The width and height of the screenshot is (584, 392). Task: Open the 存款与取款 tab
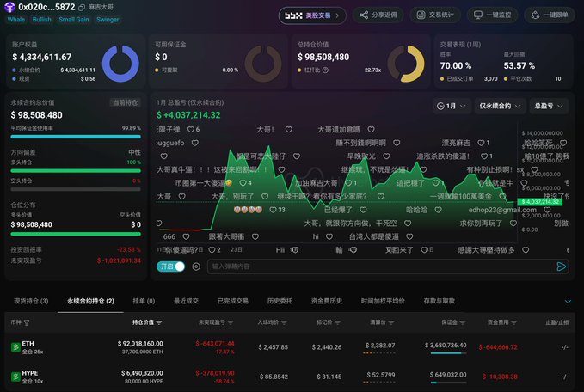click(440, 301)
